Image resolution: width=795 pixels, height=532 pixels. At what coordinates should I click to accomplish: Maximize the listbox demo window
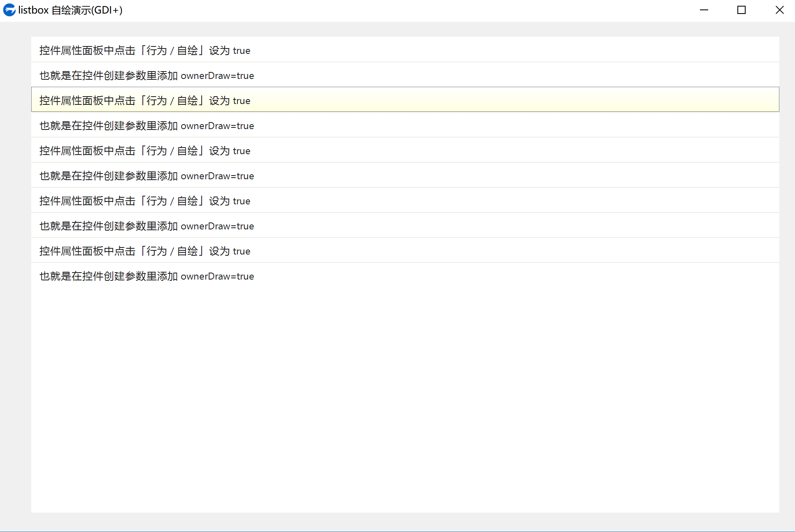click(x=742, y=10)
